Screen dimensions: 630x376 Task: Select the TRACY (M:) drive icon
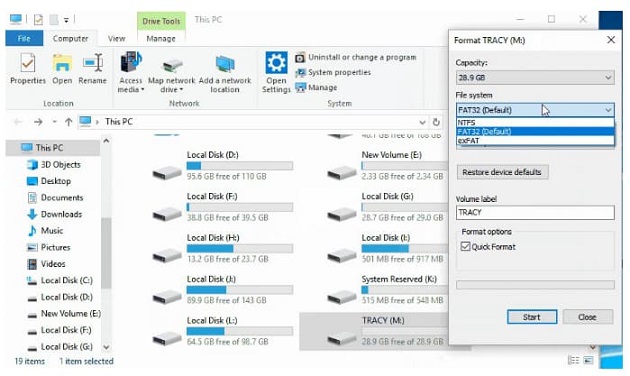click(342, 338)
